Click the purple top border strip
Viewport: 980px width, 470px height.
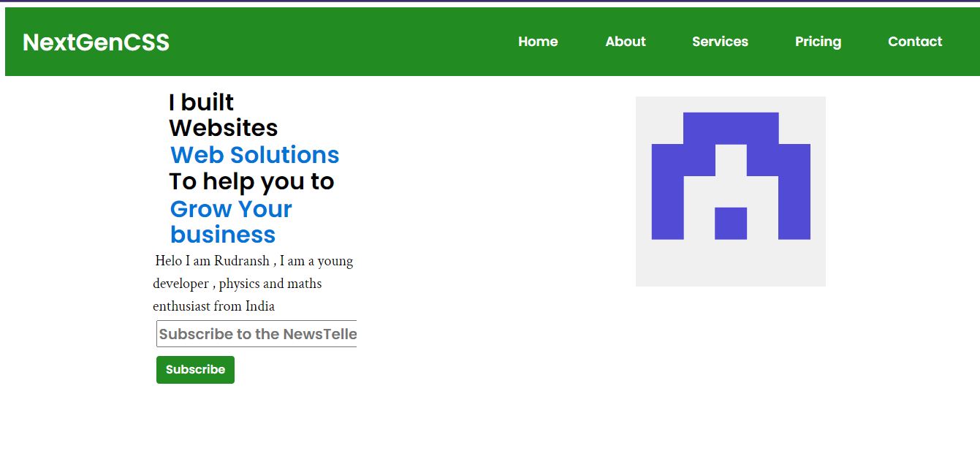click(x=490, y=3)
